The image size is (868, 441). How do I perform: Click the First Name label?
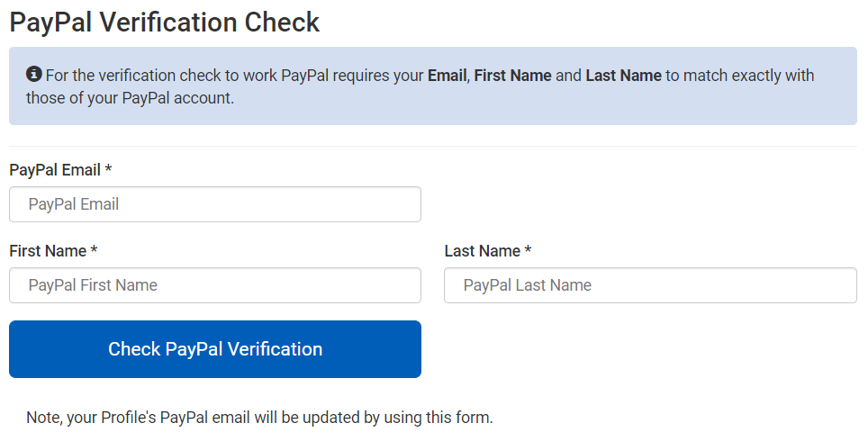pyautogui.click(x=48, y=251)
